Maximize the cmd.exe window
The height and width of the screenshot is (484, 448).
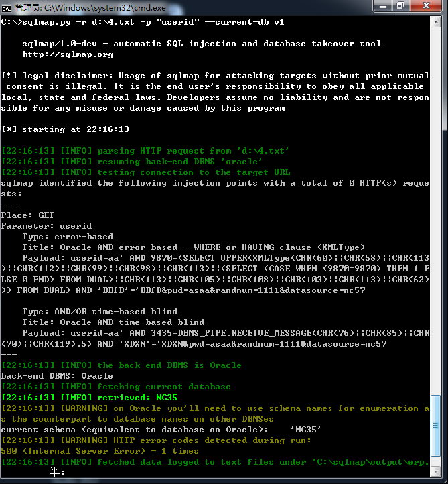click(x=400, y=6)
